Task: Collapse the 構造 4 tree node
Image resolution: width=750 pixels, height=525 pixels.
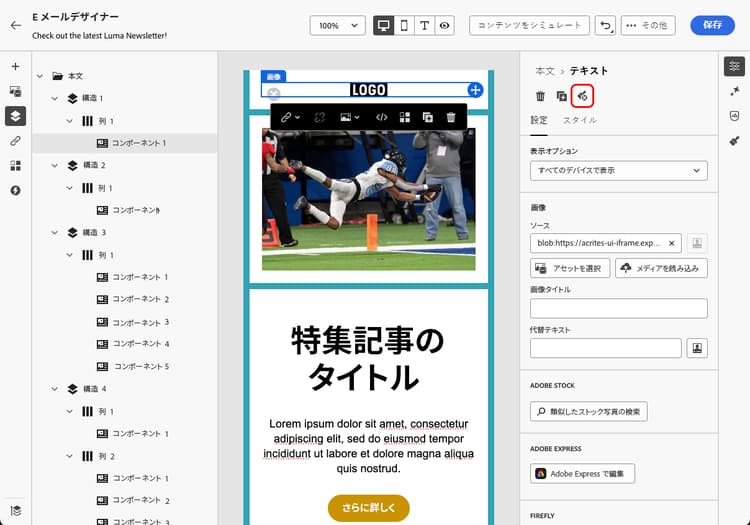Action: [x=55, y=389]
